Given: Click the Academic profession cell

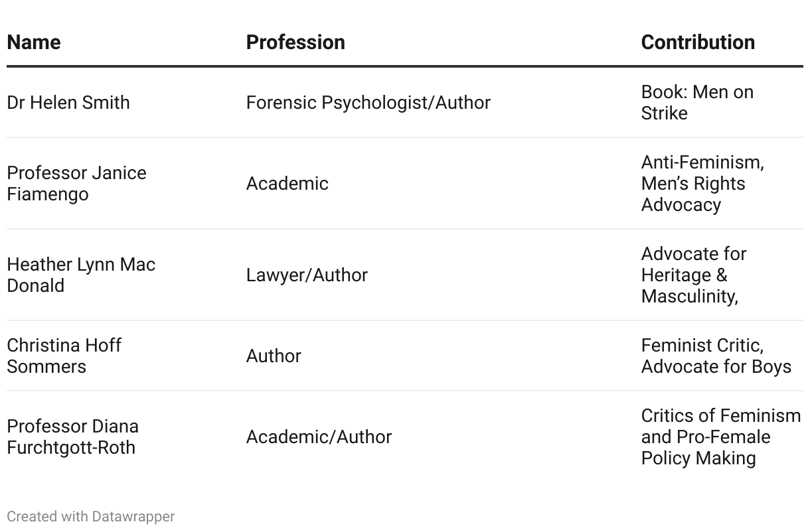Looking at the screenshot, I should coord(287,183).
